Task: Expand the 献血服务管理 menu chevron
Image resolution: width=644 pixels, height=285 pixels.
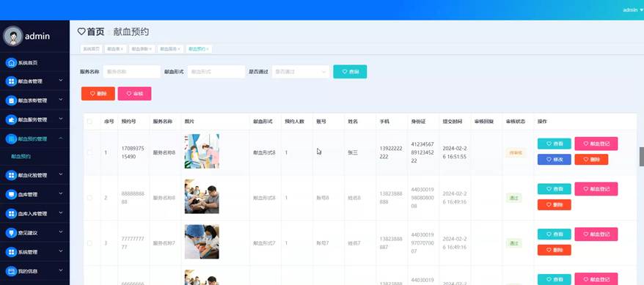Action: [61, 119]
